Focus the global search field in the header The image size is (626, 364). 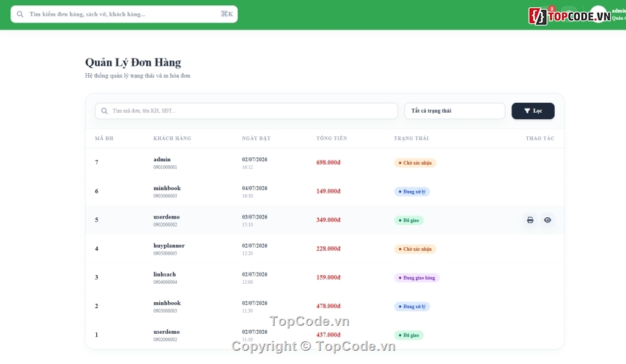click(x=124, y=14)
